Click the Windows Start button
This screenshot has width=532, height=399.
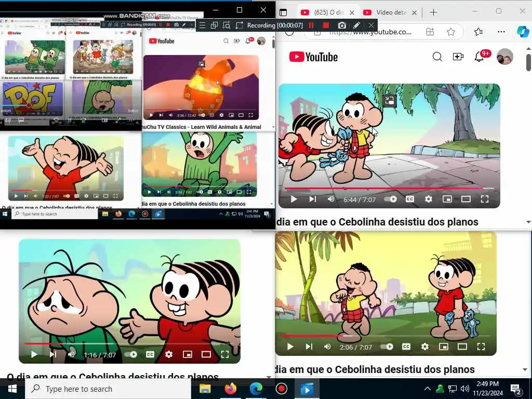[12, 389]
